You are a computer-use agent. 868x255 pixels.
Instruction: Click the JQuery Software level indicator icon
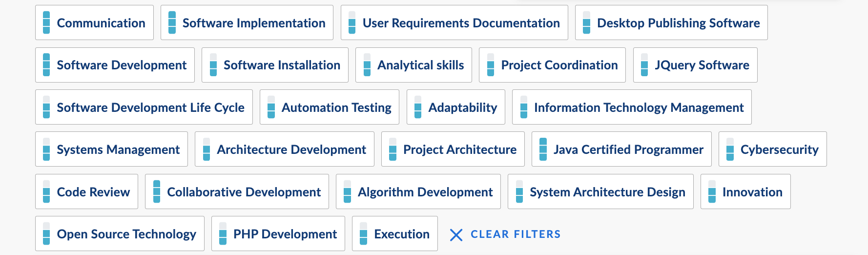[x=644, y=65]
